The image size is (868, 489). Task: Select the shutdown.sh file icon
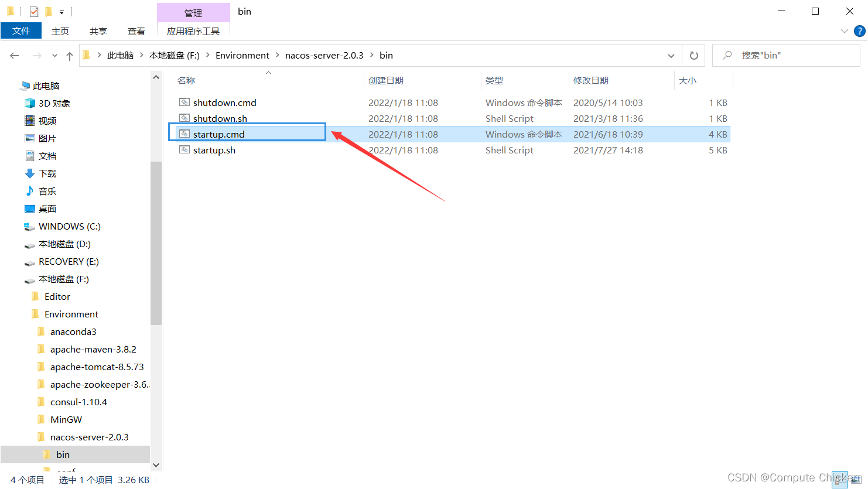184,118
